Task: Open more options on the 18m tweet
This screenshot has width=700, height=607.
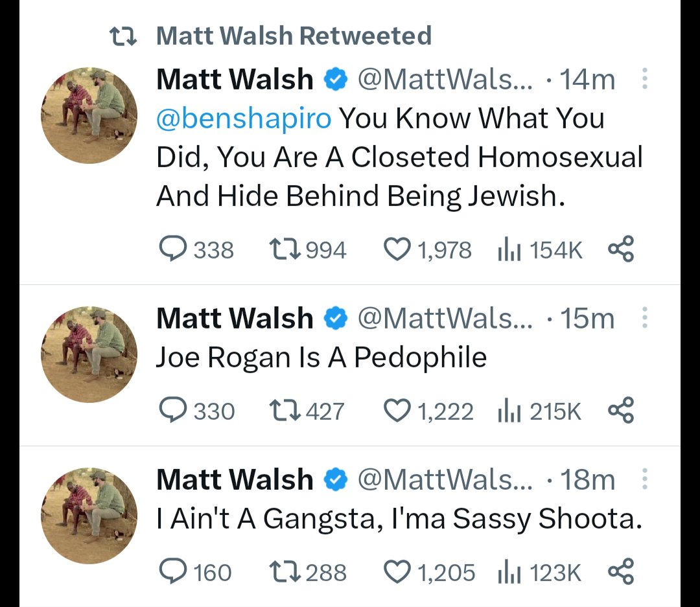Action: click(x=644, y=479)
